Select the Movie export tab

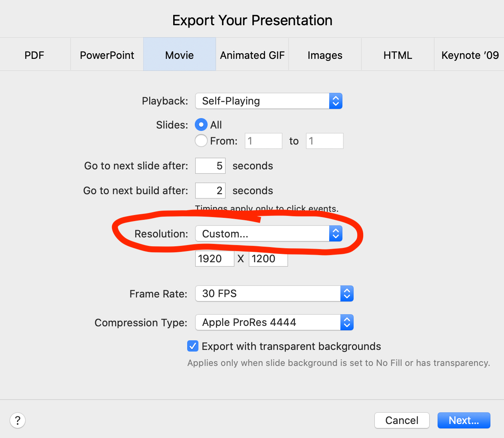coord(180,54)
